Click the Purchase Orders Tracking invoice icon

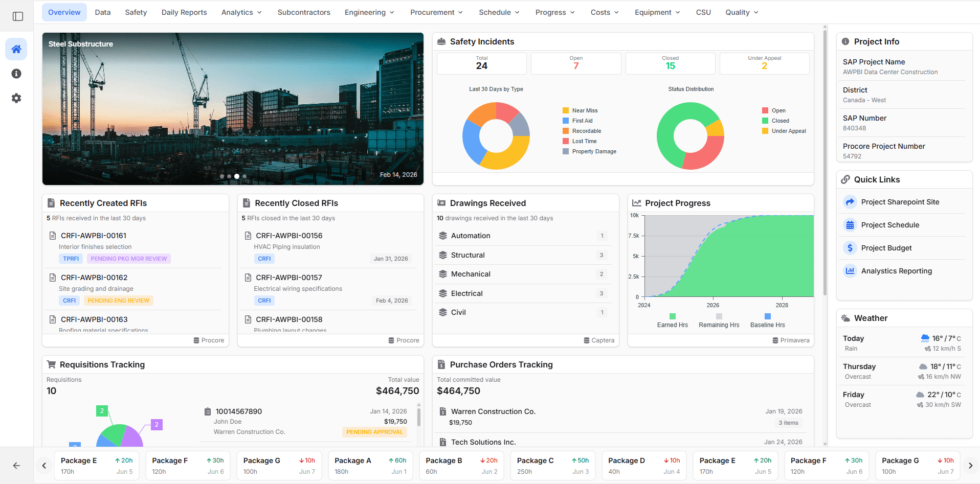coord(441,364)
